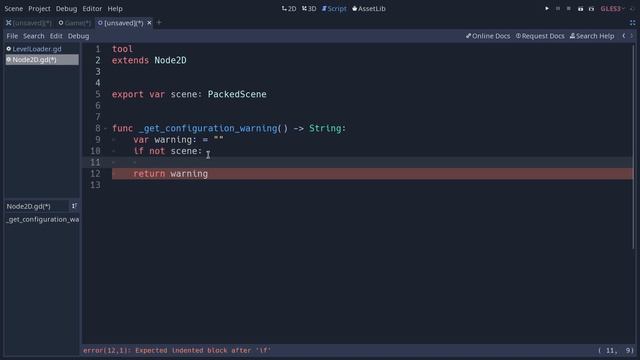Open the script editor Edit menu

coord(56,36)
